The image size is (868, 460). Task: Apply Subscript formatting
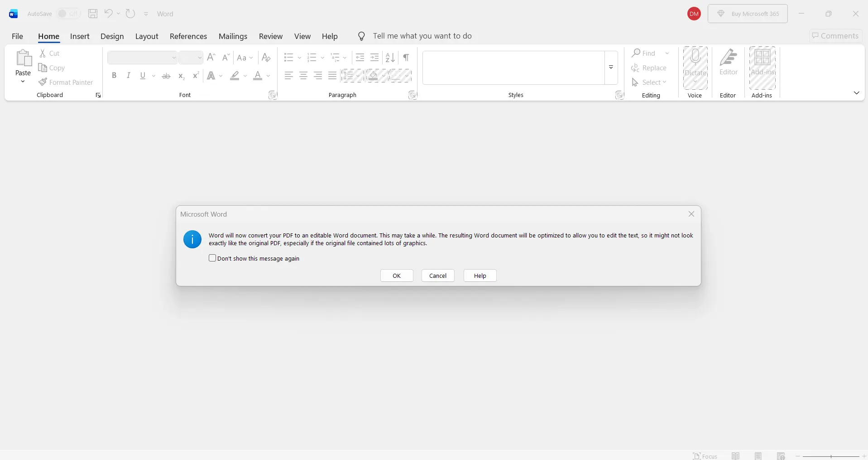coord(181,76)
